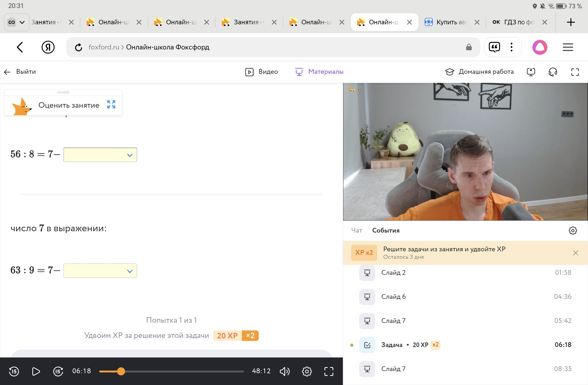Open the События tab
Viewport: 588px width, 385px height.
click(x=386, y=230)
